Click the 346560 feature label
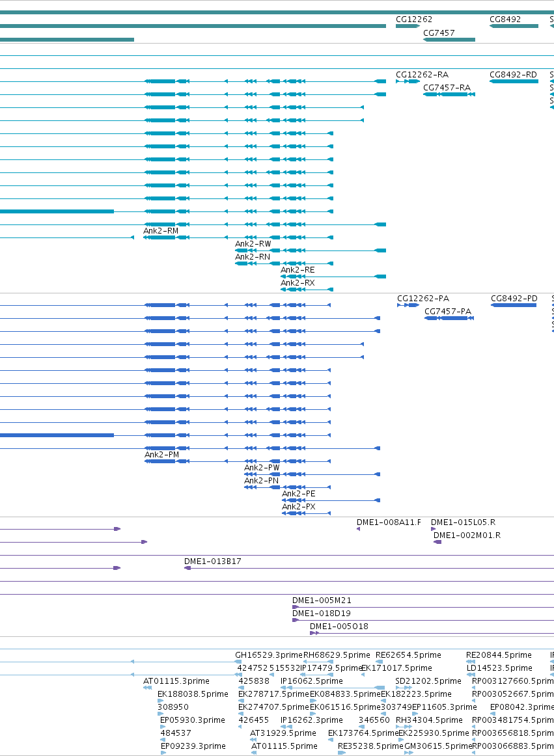The image size is (554, 756). pos(374,720)
